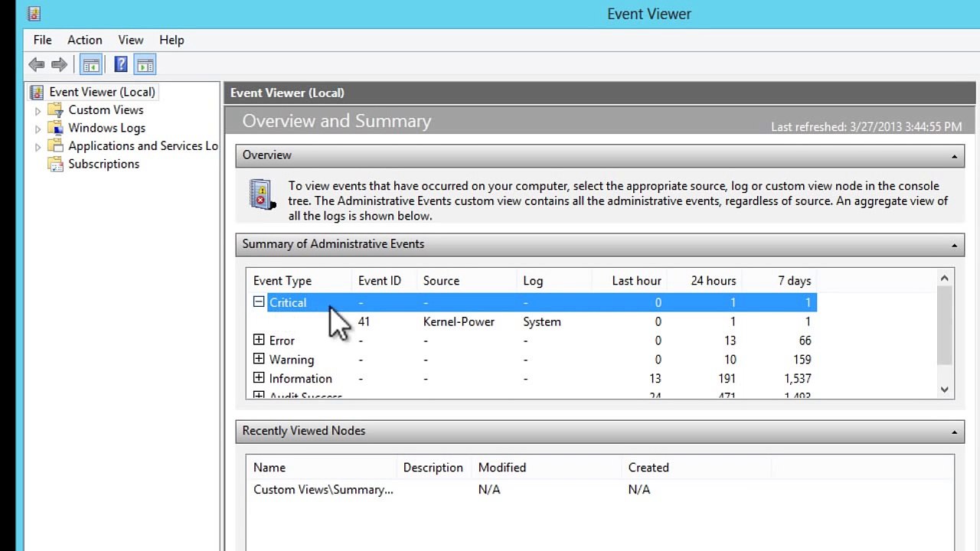Screen dimensions: 980x551
Task: Click Created column header in Recently Viewed
Action: click(x=696, y=468)
